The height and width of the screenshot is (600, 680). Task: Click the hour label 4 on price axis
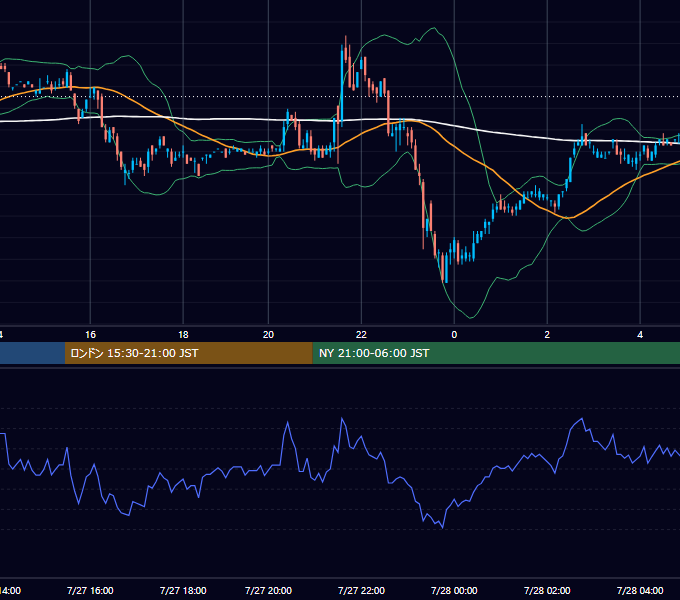pos(640,335)
